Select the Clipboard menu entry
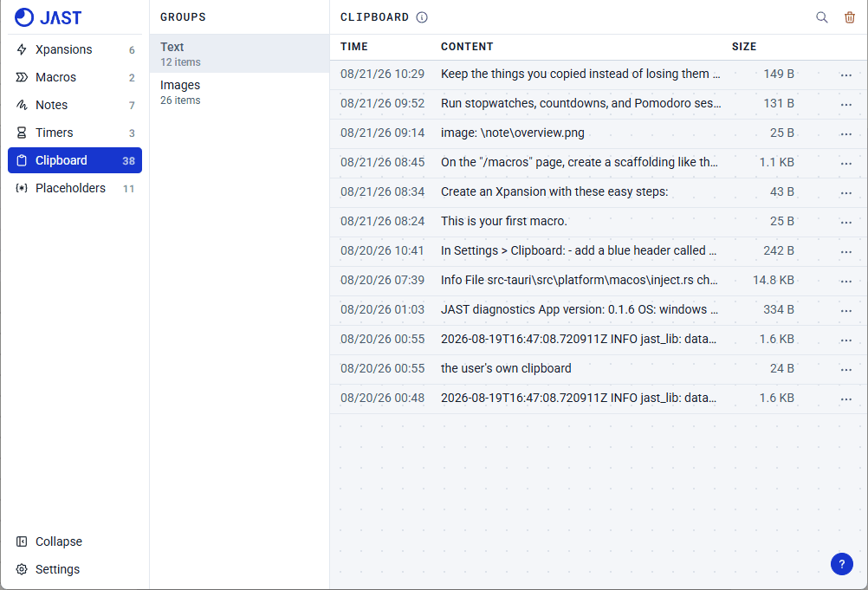The height and width of the screenshot is (590, 868). (74, 160)
